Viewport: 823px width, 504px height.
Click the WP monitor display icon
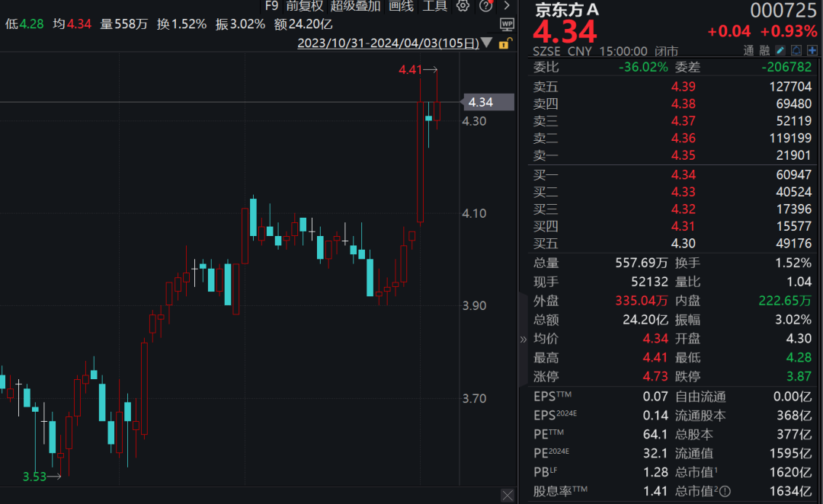[507, 24]
